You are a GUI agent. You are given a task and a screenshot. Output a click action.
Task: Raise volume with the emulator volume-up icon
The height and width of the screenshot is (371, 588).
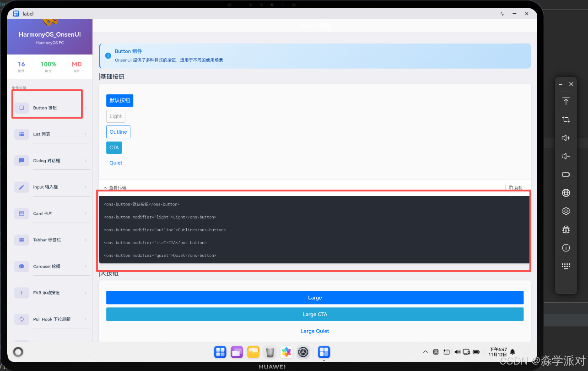click(566, 138)
